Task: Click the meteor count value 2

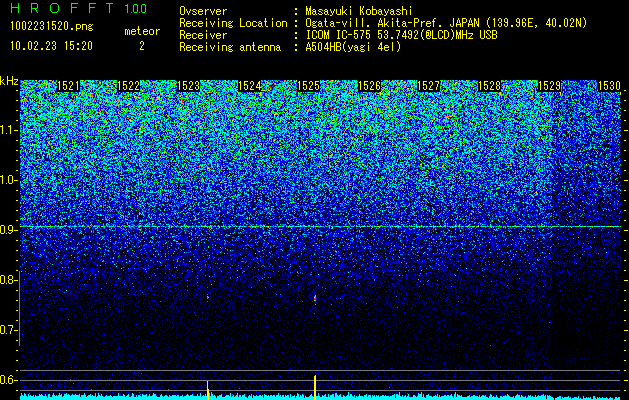Action: pyautogui.click(x=142, y=46)
